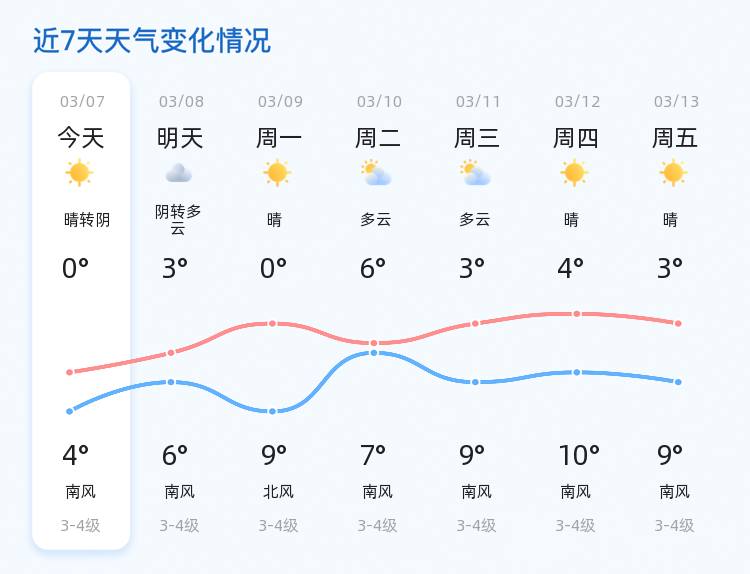Click the red curve point for 周四

click(577, 314)
